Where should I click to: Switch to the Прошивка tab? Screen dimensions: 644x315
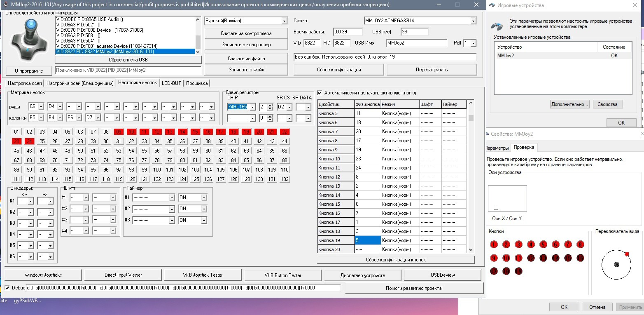(x=197, y=83)
